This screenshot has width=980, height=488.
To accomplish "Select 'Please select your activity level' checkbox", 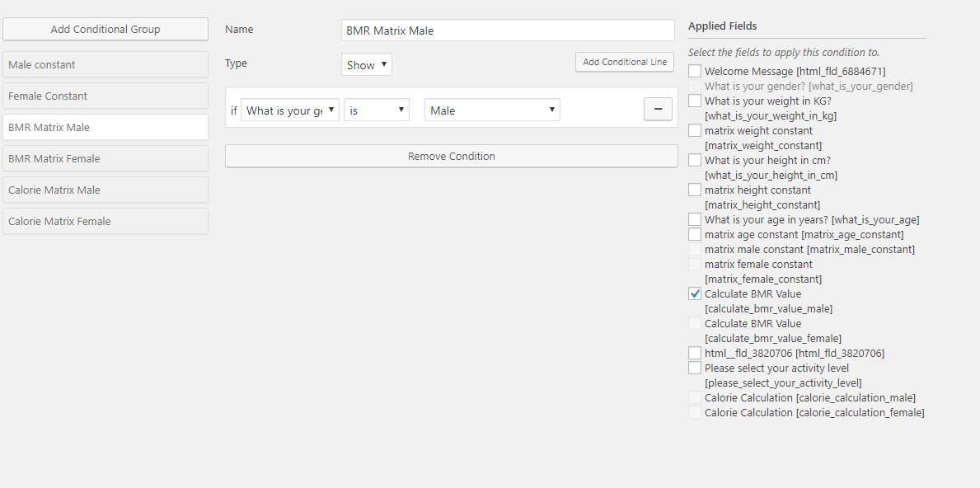I will tap(695, 368).
